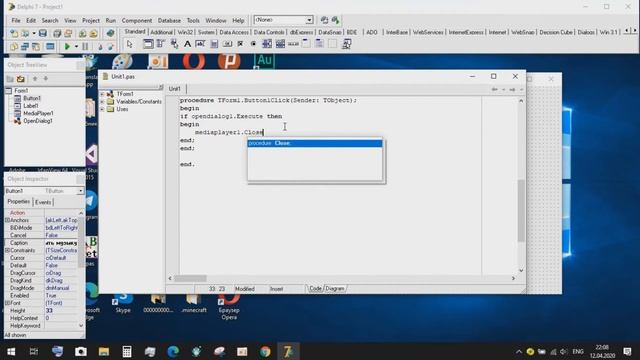Click the Save toolbar icon
640x360 pixels.
point(43,33)
